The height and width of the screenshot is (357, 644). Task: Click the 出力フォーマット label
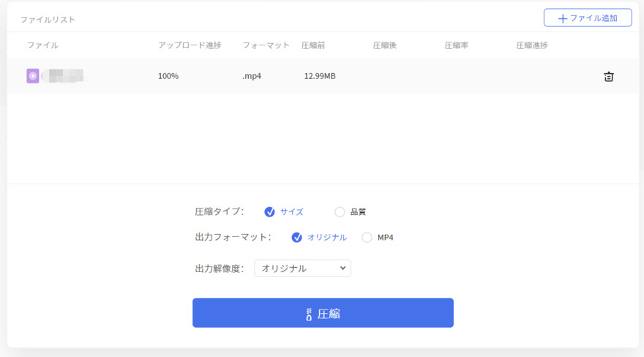233,237
